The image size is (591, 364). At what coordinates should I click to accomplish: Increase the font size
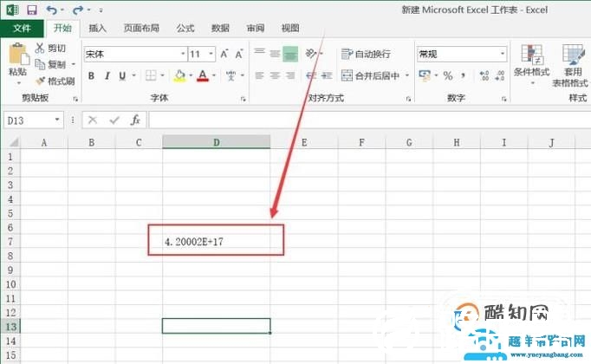[x=224, y=54]
